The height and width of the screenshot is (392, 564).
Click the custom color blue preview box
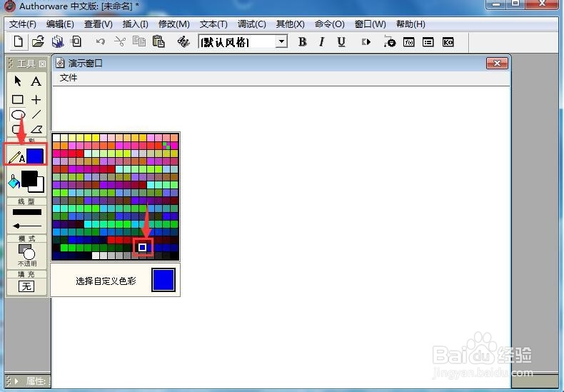coord(163,279)
